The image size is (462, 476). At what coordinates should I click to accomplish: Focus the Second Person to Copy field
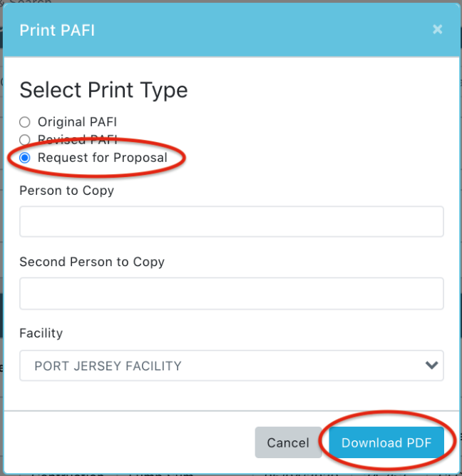(x=231, y=293)
